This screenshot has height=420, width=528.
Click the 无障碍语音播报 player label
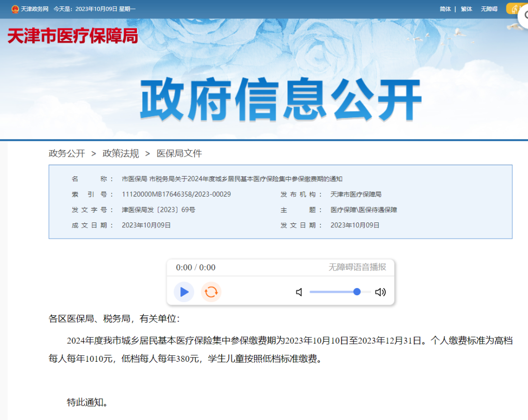pyautogui.click(x=357, y=267)
